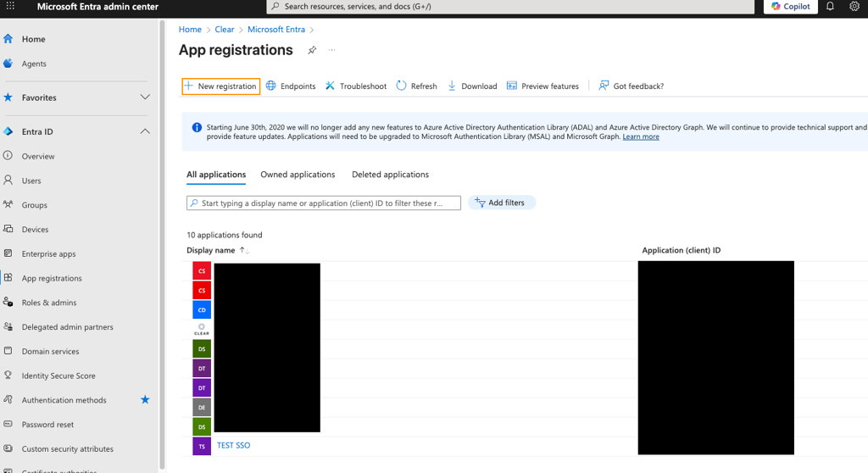The width and height of the screenshot is (868, 473).
Task: Open Agents in the sidebar
Action: (34, 64)
